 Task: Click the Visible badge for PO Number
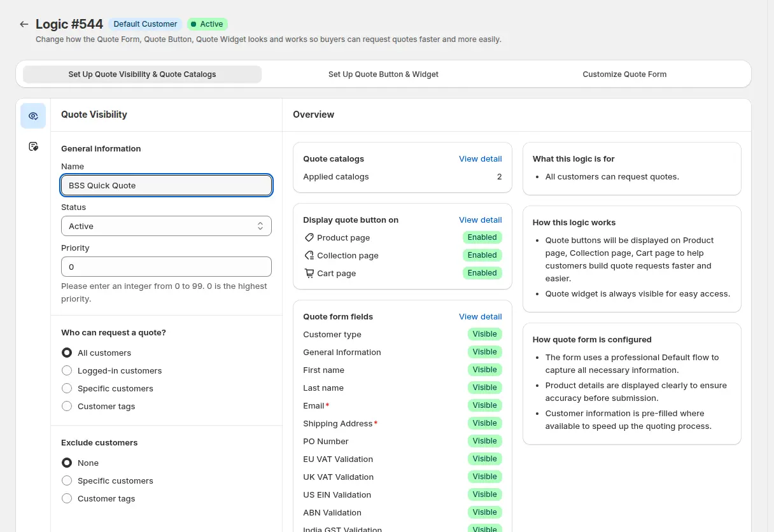click(484, 441)
